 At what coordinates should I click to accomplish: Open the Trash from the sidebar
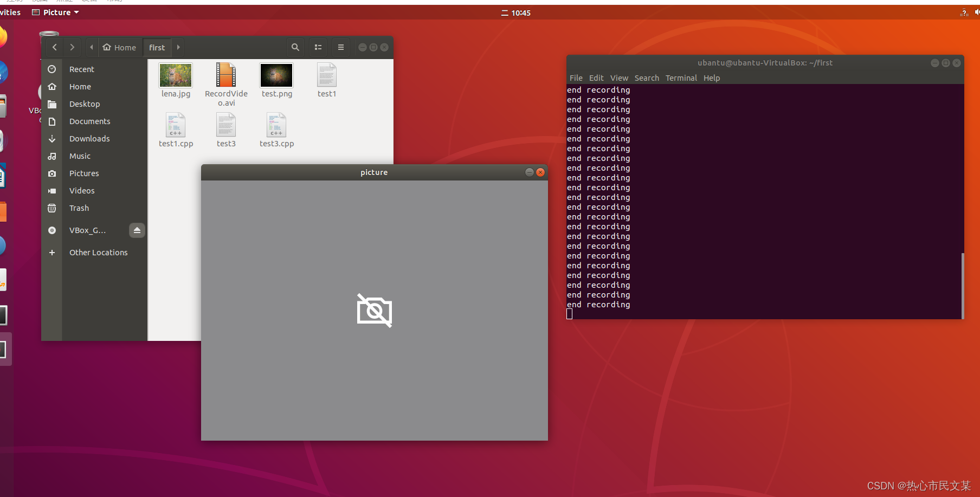tap(79, 208)
